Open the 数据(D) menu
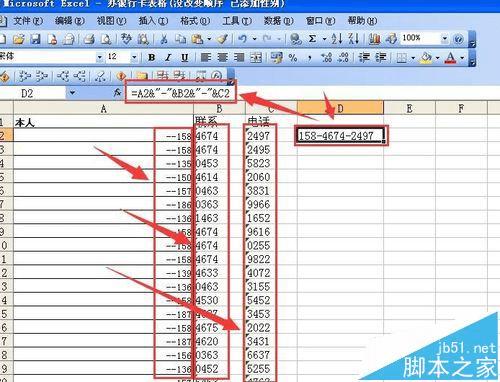Viewport: 500px width, 382px height. 279,21
